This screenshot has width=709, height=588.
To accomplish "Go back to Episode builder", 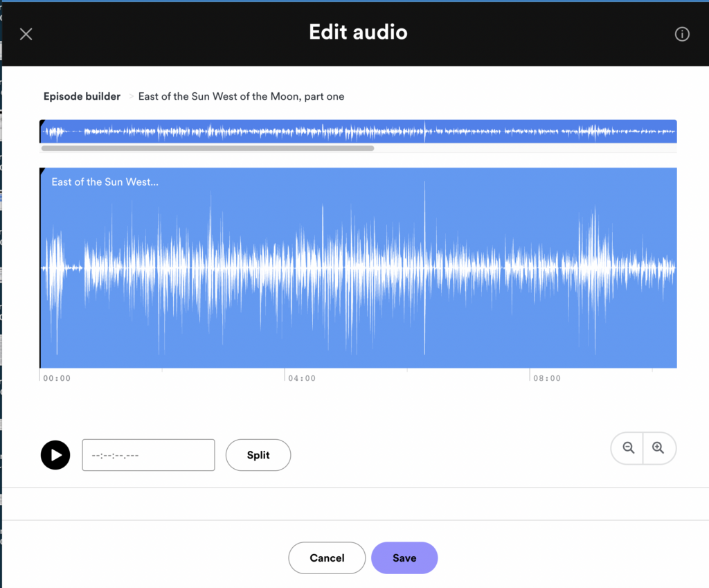I will (x=82, y=96).
